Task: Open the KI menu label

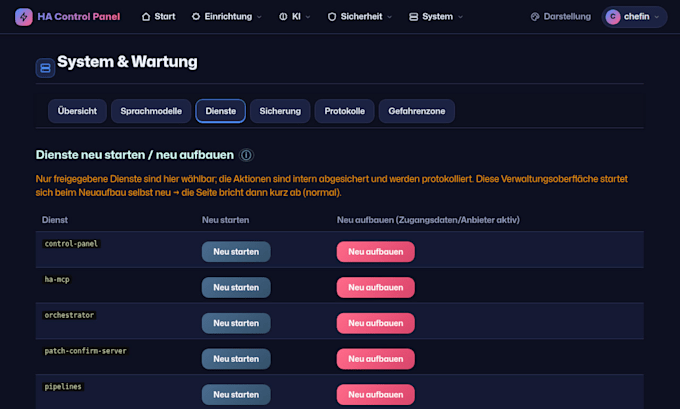Action: tap(296, 16)
